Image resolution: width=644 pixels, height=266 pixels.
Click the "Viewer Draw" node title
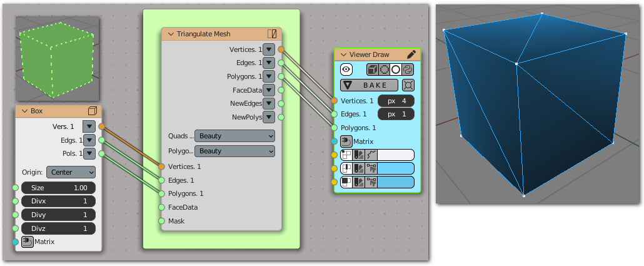(370, 54)
